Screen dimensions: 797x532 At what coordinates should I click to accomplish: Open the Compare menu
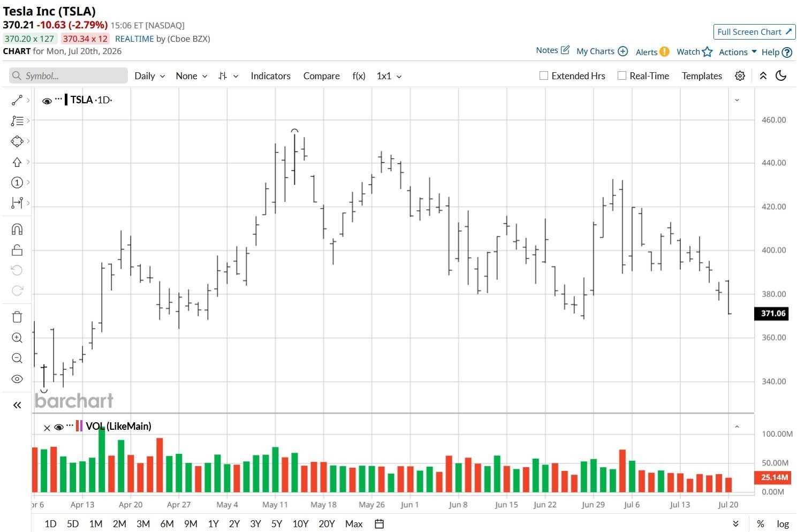tap(321, 76)
